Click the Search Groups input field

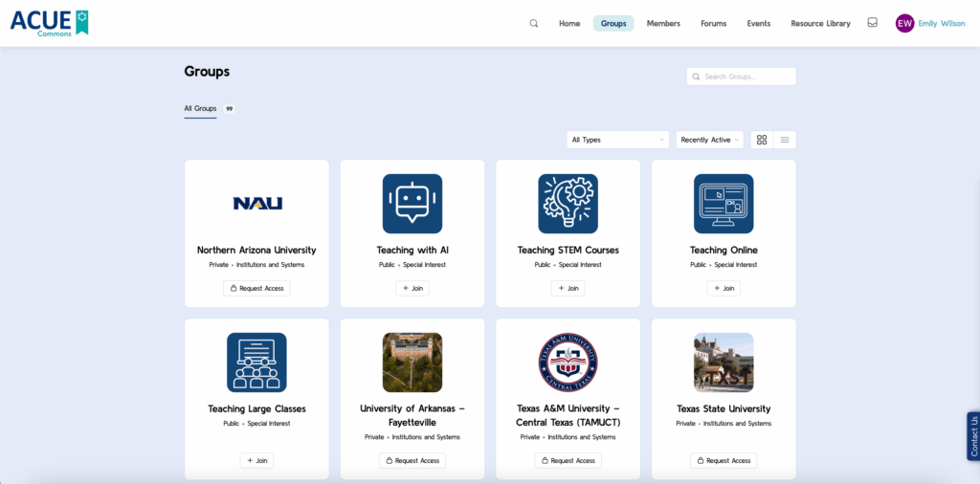pyautogui.click(x=742, y=77)
